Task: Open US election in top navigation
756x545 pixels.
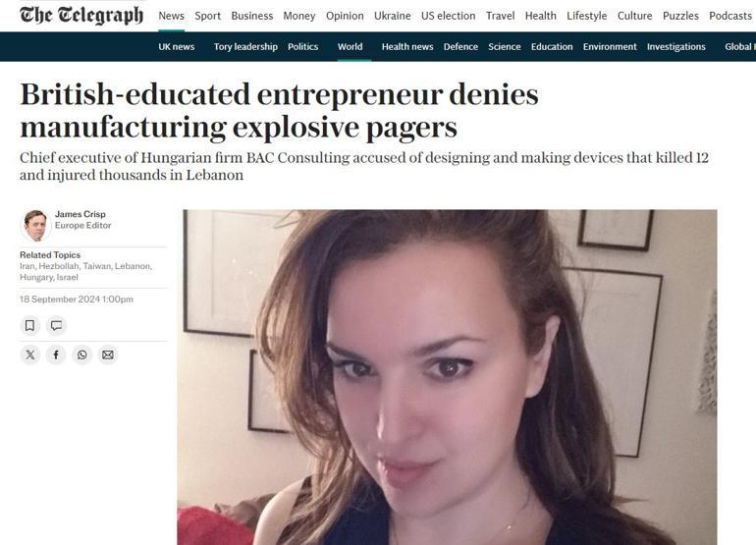Action: (449, 16)
